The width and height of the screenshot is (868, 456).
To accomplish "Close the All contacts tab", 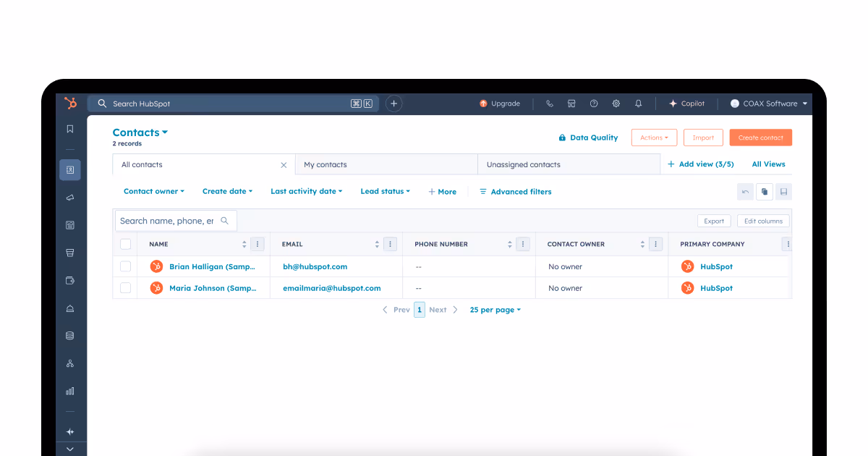I will [284, 165].
